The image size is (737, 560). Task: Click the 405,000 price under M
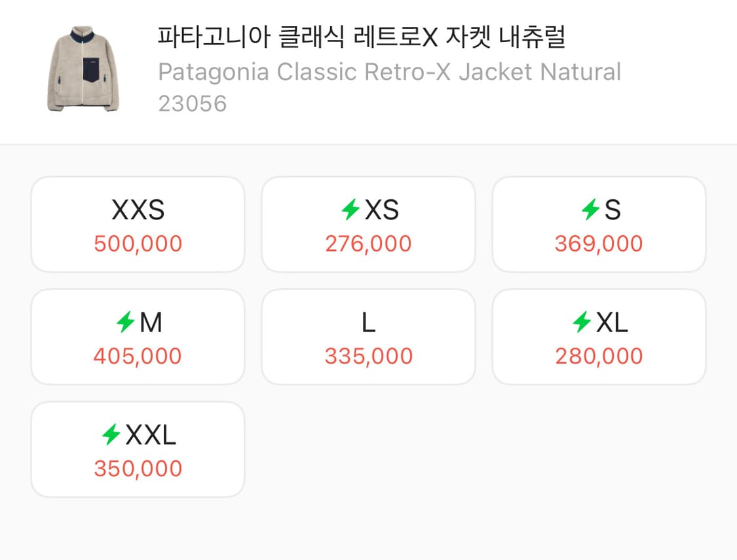point(138,356)
